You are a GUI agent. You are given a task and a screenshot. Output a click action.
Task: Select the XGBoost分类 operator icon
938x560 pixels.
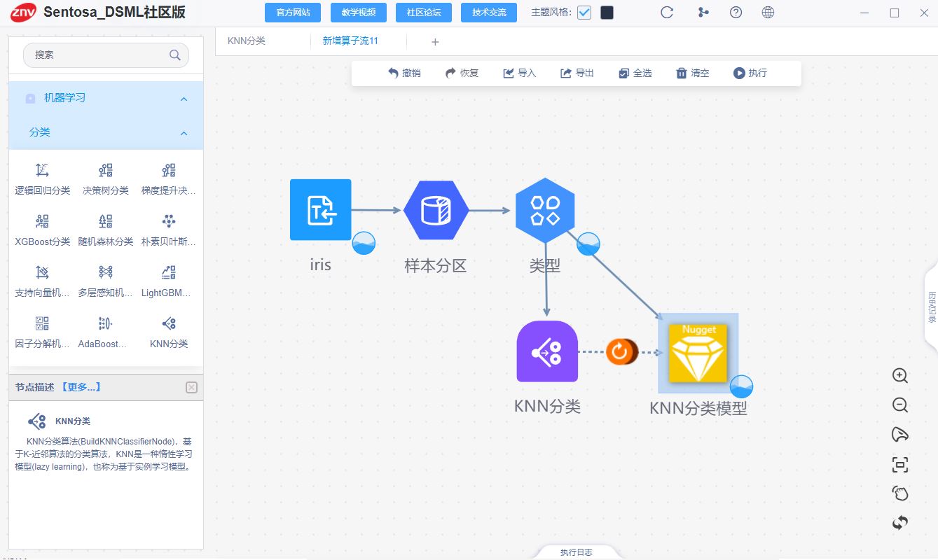(42, 221)
